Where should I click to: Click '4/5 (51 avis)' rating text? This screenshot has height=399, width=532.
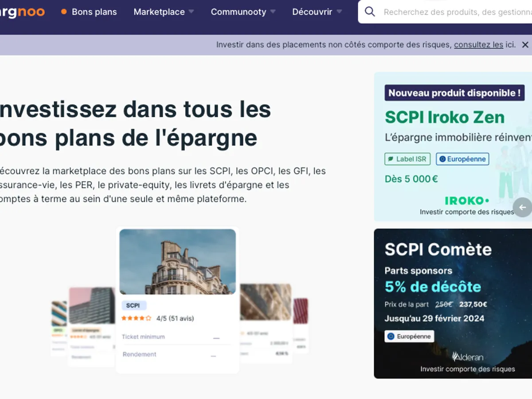coord(175,318)
